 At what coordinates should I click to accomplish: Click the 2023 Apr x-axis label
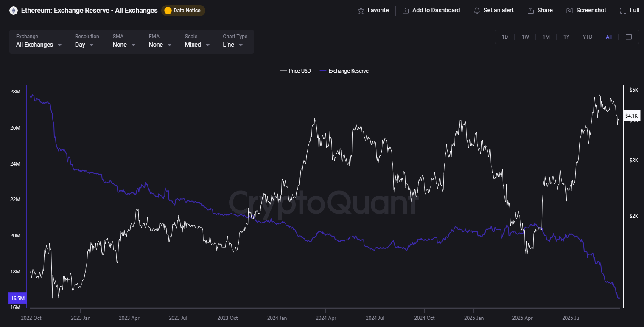[129, 318]
